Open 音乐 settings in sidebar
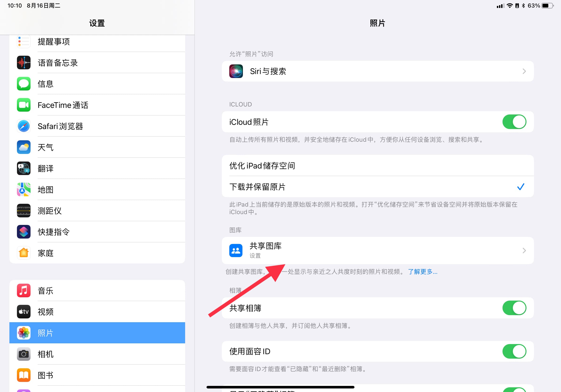 [x=97, y=290]
